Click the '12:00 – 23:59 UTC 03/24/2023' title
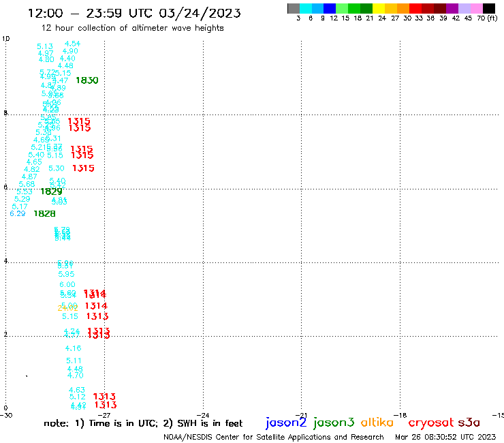 tap(134, 14)
